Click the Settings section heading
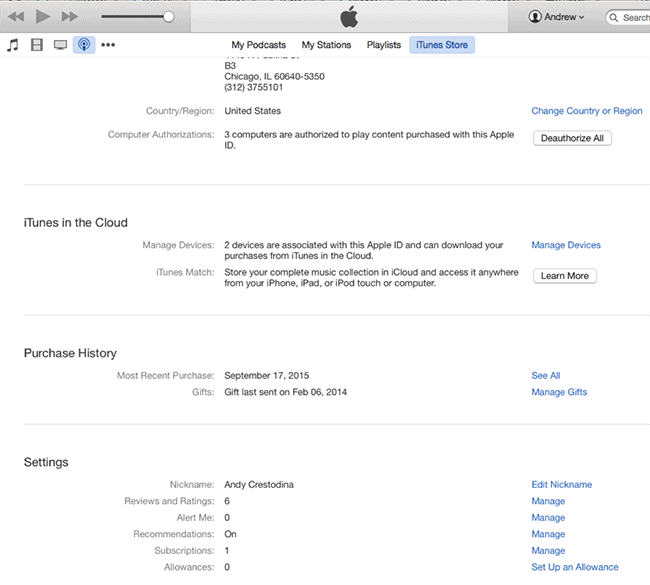650x585 pixels. point(46,462)
